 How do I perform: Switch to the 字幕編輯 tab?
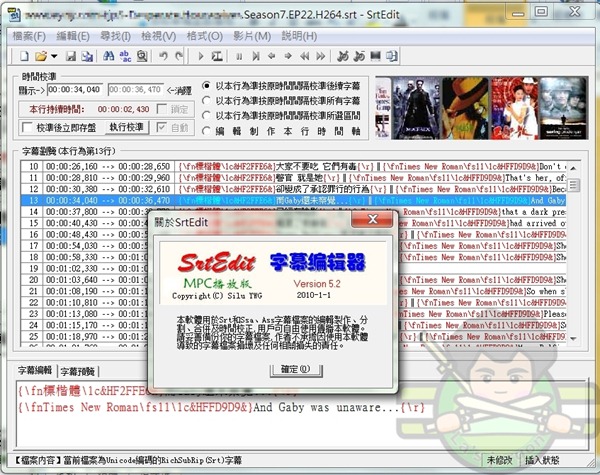coord(35,370)
